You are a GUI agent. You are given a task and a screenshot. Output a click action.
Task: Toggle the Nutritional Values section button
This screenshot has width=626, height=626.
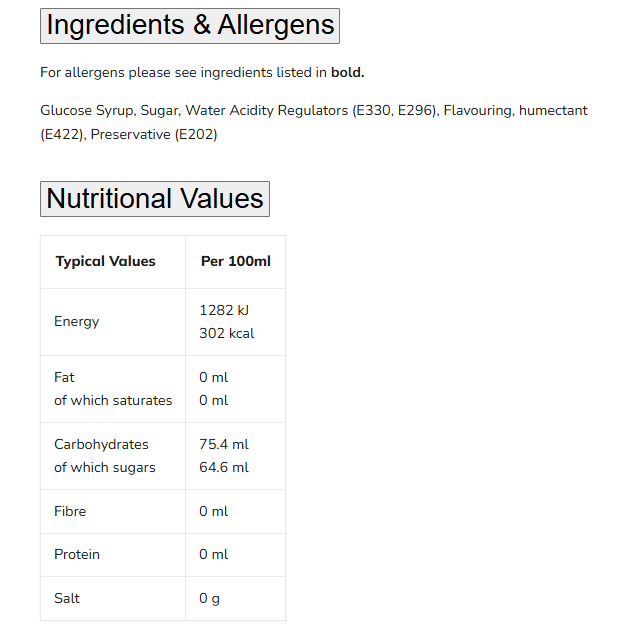(x=155, y=199)
